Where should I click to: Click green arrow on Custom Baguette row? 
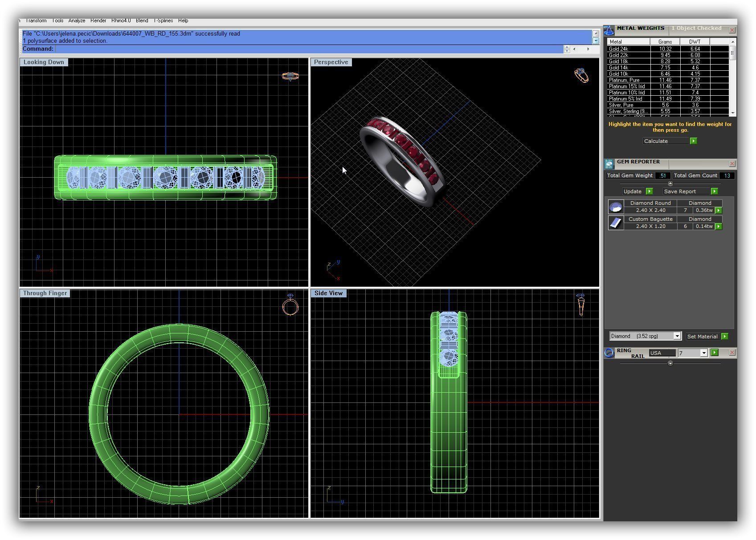click(x=719, y=227)
